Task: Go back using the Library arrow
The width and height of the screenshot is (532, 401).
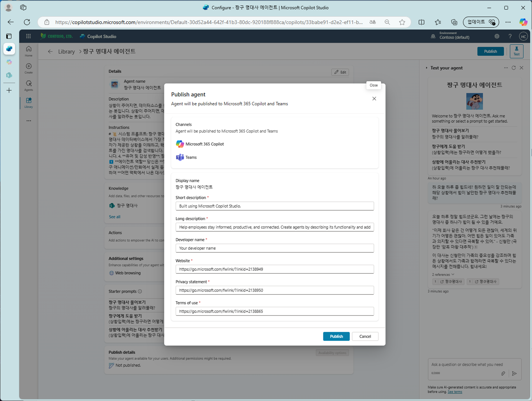Action: [50, 51]
